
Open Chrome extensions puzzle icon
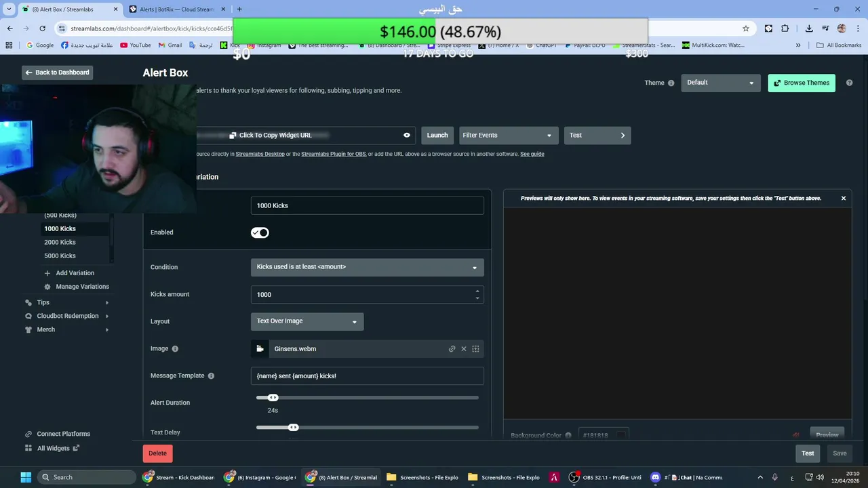coord(785,28)
